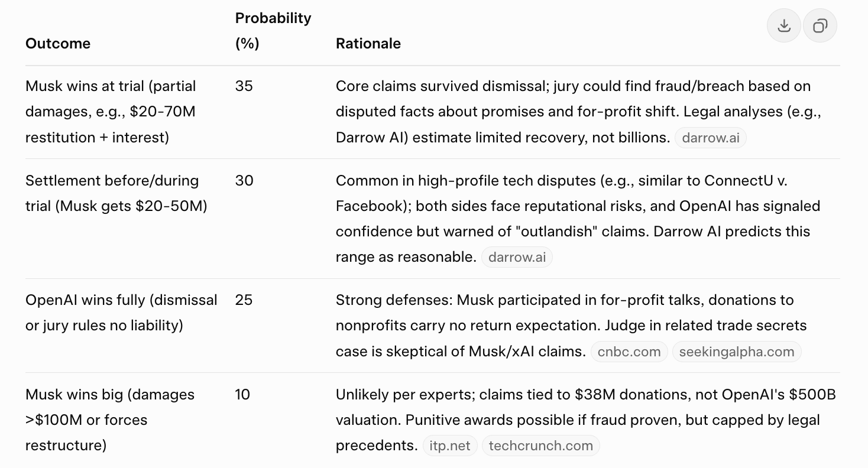Open darrow.ai source in Musk wins at trial row
This screenshot has width=868, height=468.
pos(710,138)
